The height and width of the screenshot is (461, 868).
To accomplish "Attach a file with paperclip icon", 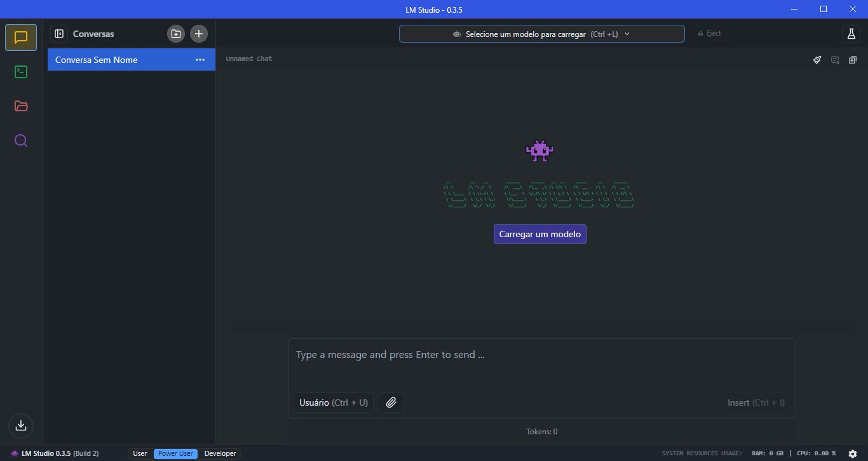I will (391, 403).
